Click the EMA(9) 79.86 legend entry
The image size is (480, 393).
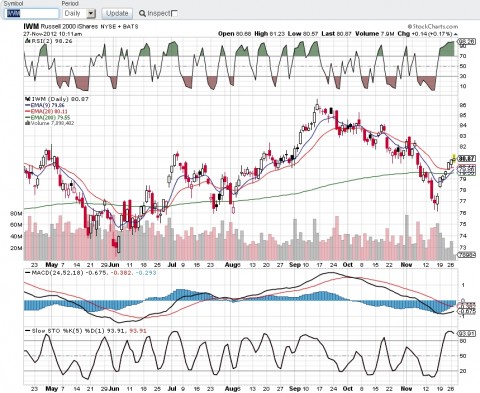click(45, 105)
